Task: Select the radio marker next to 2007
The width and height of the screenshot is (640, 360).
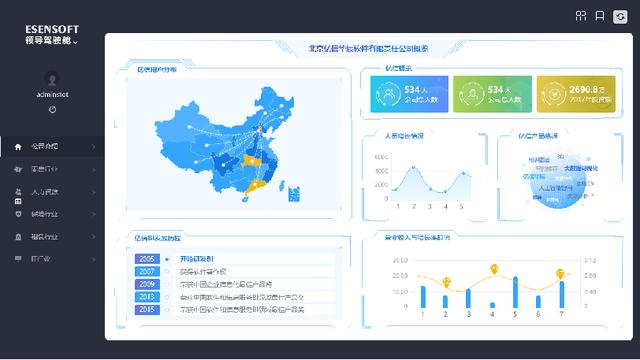Action: [167, 271]
